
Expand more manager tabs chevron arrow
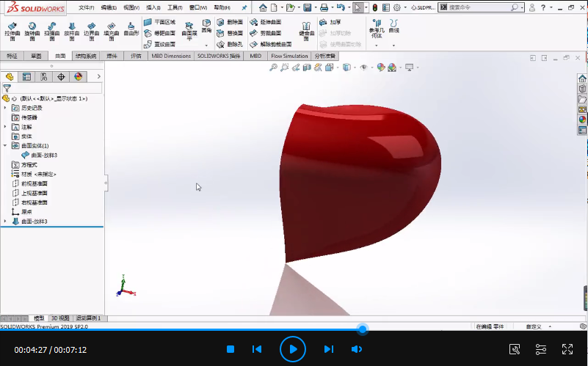point(98,76)
